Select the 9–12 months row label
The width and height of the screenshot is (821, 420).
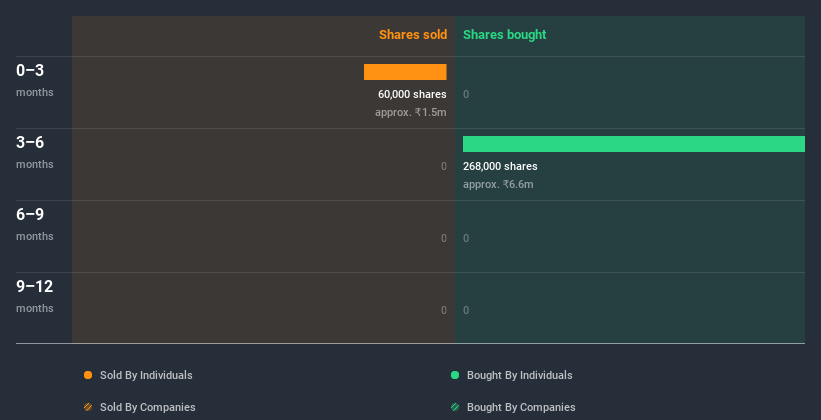[35, 296]
